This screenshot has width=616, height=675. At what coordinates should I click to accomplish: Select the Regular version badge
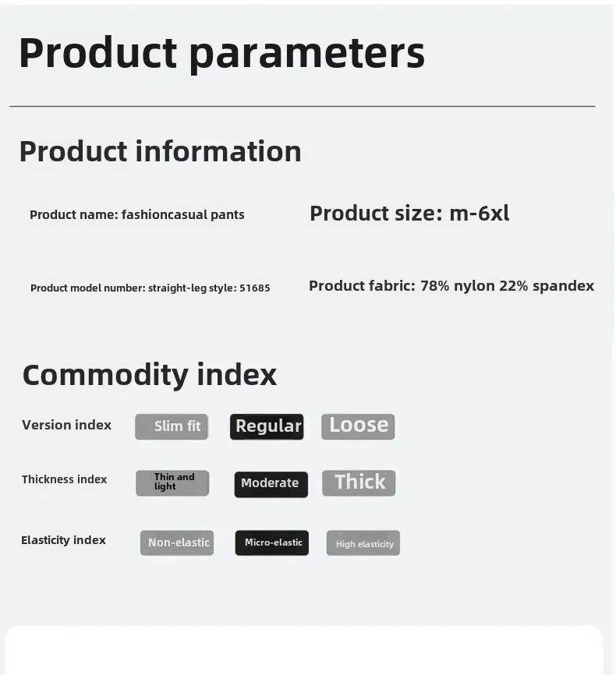click(267, 426)
